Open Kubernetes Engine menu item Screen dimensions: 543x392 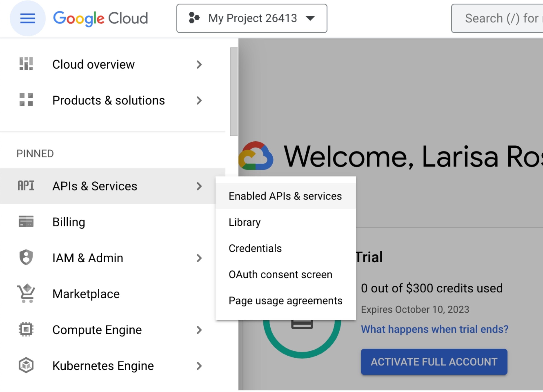(112, 366)
